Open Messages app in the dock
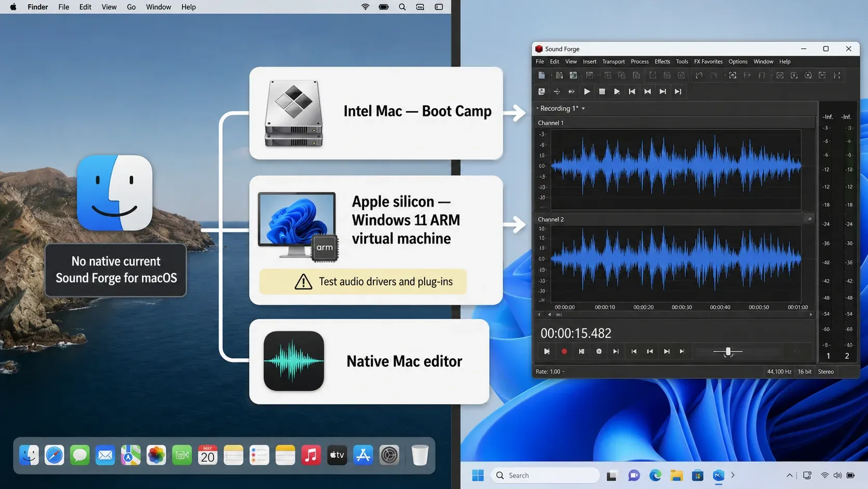This screenshot has height=489, width=868. (x=80, y=455)
